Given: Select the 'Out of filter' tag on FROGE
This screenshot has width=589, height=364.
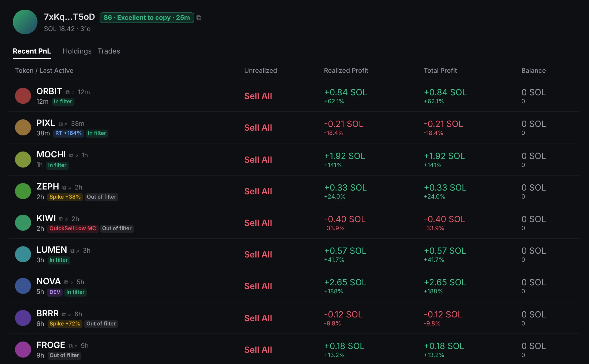Looking at the screenshot, I should (x=64, y=355).
